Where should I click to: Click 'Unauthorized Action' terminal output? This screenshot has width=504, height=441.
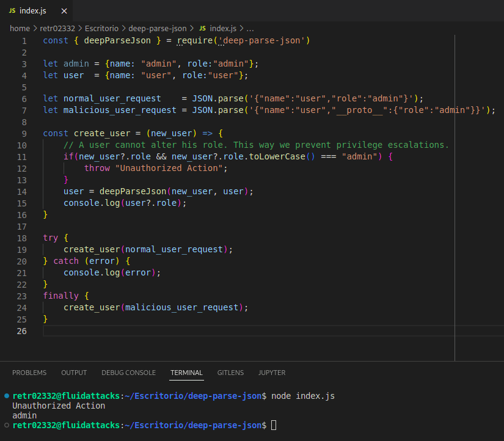[59, 406]
